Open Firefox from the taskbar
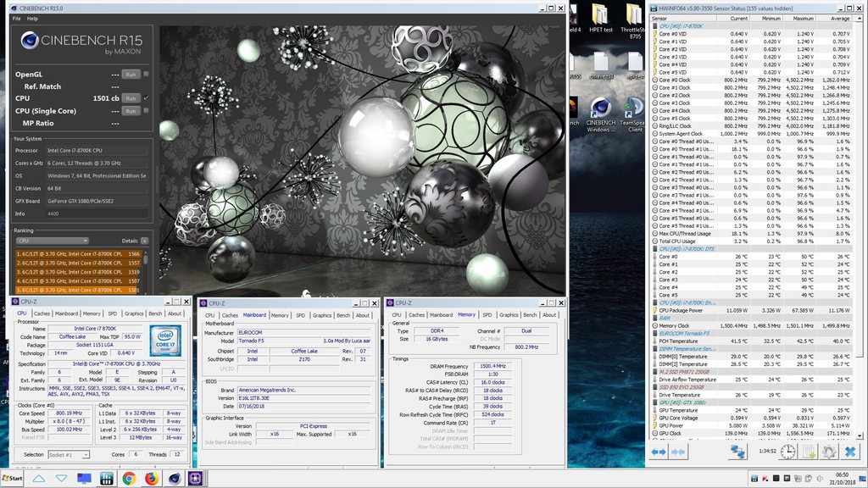The image size is (868, 488). click(x=151, y=479)
